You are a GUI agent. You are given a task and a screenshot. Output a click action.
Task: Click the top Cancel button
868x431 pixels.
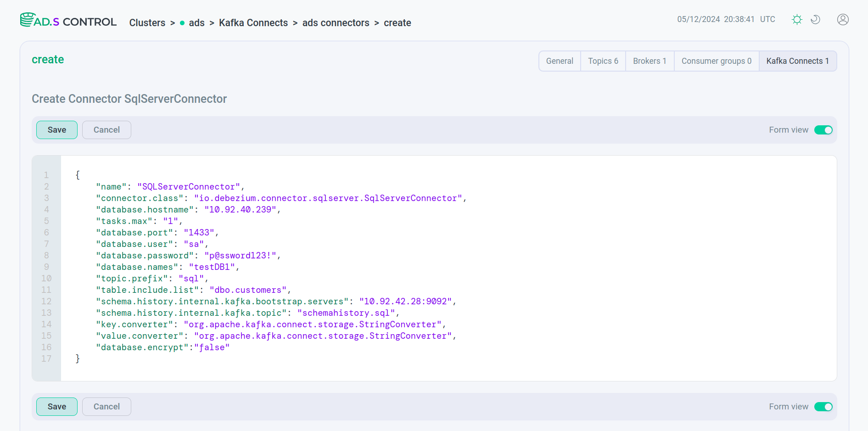(106, 130)
